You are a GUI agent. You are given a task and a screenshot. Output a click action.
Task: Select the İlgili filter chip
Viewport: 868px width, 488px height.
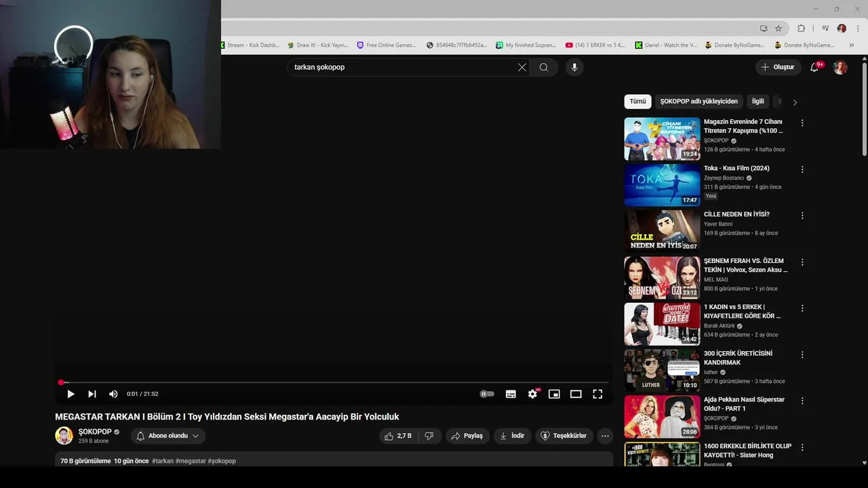click(x=757, y=102)
